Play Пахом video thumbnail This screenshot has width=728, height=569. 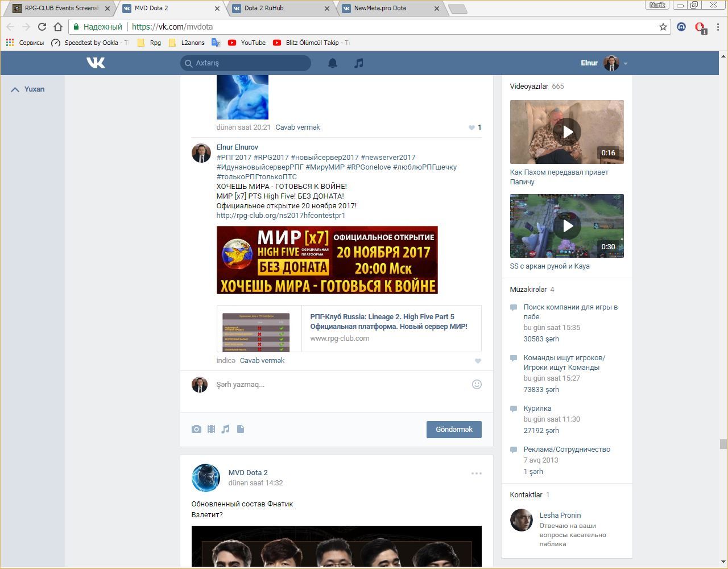coord(567,132)
